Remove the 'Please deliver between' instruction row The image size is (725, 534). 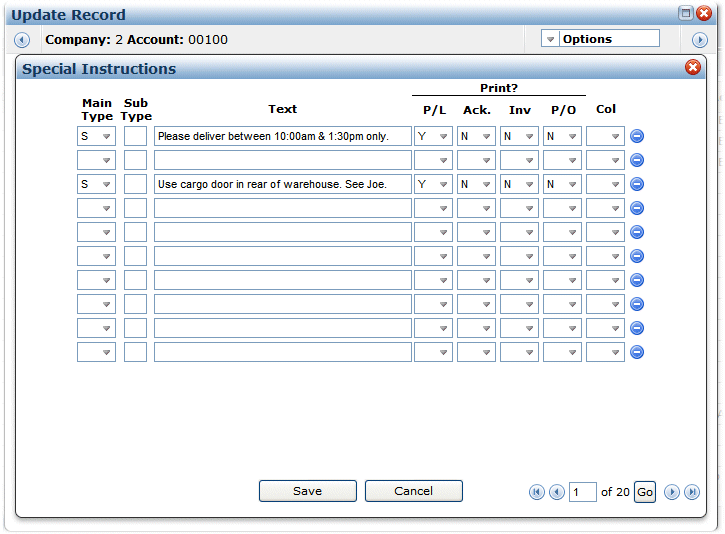click(x=637, y=136)
